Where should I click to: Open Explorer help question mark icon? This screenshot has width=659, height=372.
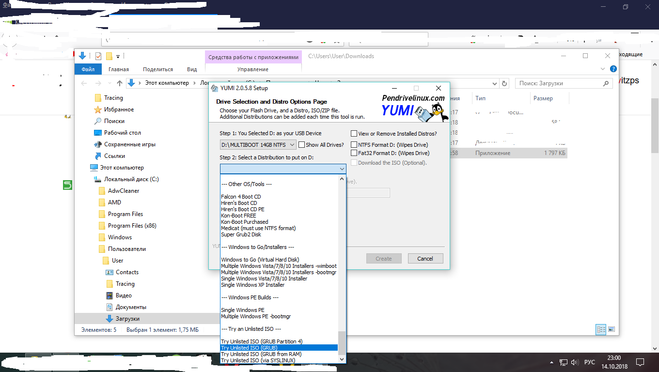click(613, 69)
